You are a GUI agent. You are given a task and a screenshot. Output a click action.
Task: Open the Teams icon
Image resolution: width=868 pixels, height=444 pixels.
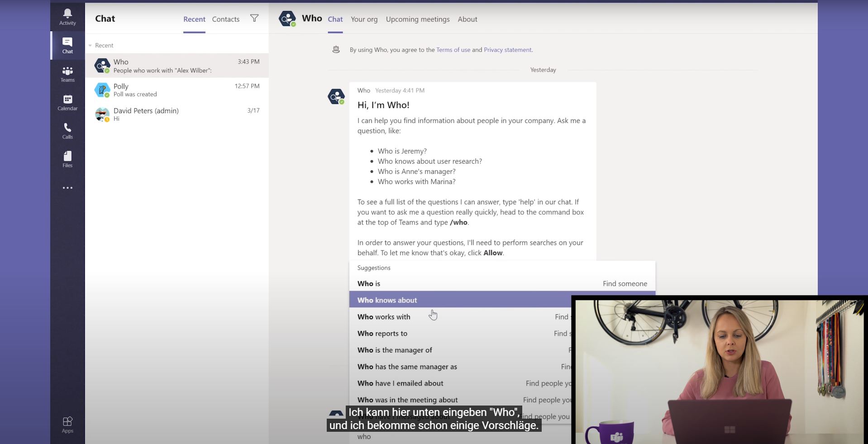click(67, 72)
